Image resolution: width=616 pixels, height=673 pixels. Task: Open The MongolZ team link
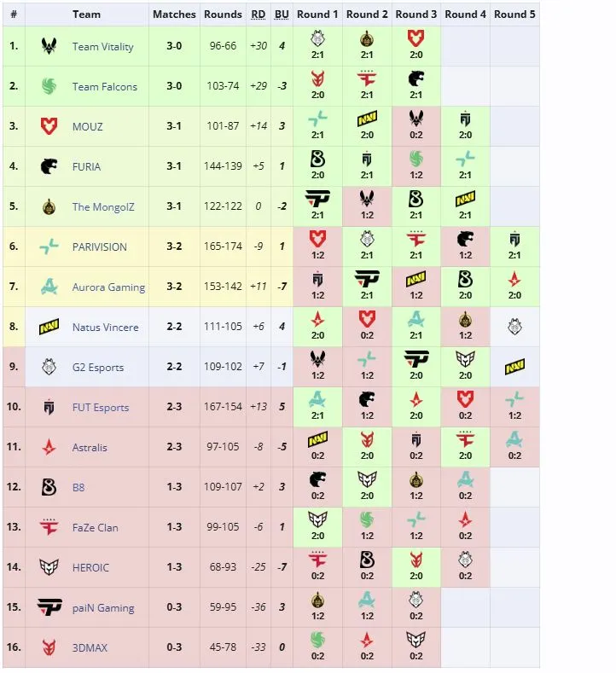103,207
